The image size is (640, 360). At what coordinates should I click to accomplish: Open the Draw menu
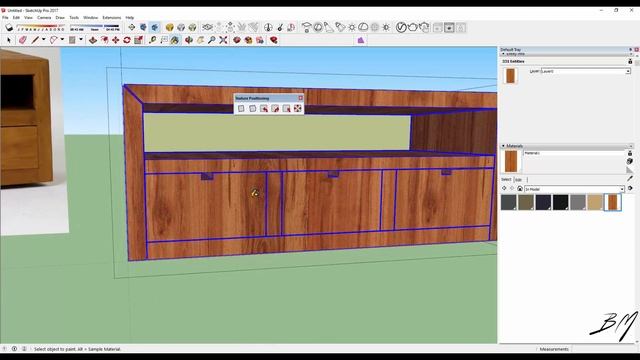[x=60, y=18]
